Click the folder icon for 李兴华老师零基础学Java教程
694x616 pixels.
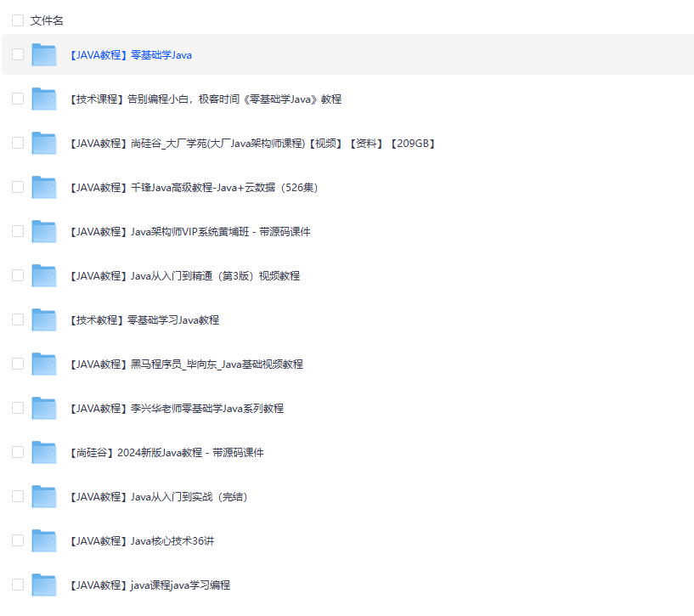[43, 408]
